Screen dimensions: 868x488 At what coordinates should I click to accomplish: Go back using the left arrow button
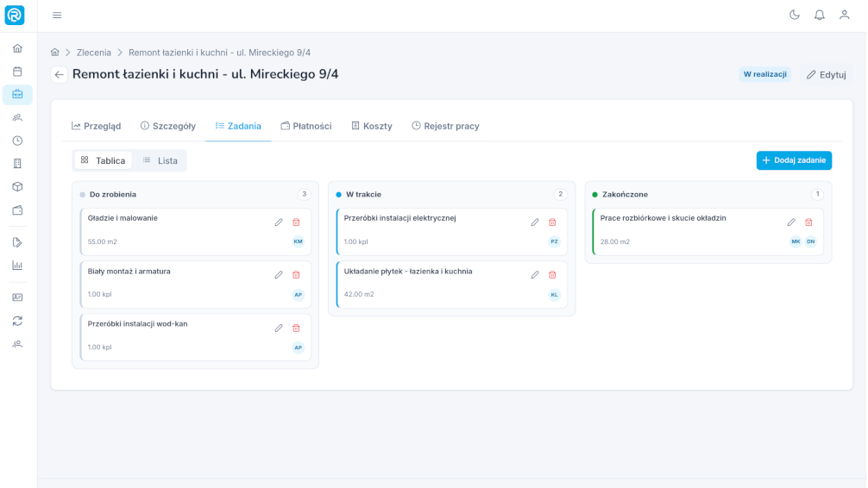pos(60,75)
